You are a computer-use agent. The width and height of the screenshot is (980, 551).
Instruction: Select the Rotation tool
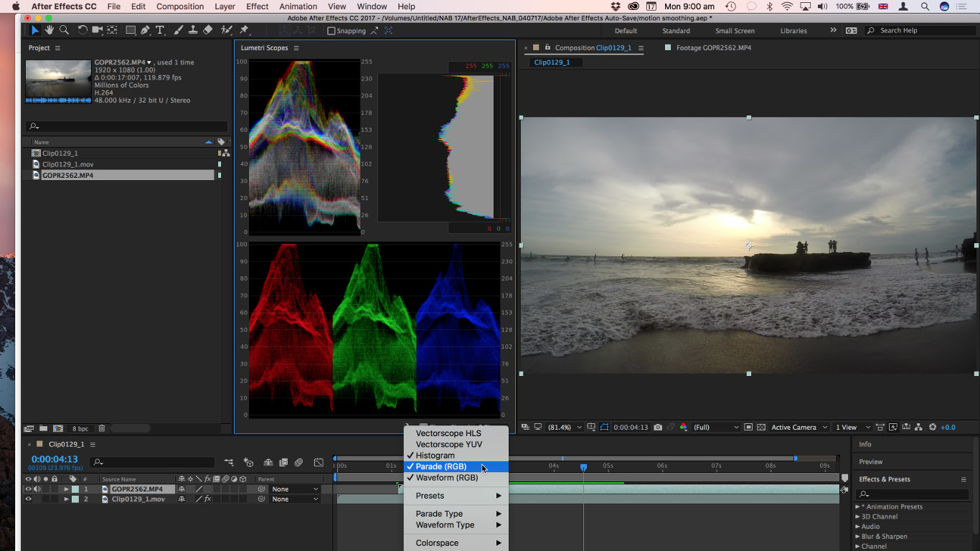tap(83, 30)
